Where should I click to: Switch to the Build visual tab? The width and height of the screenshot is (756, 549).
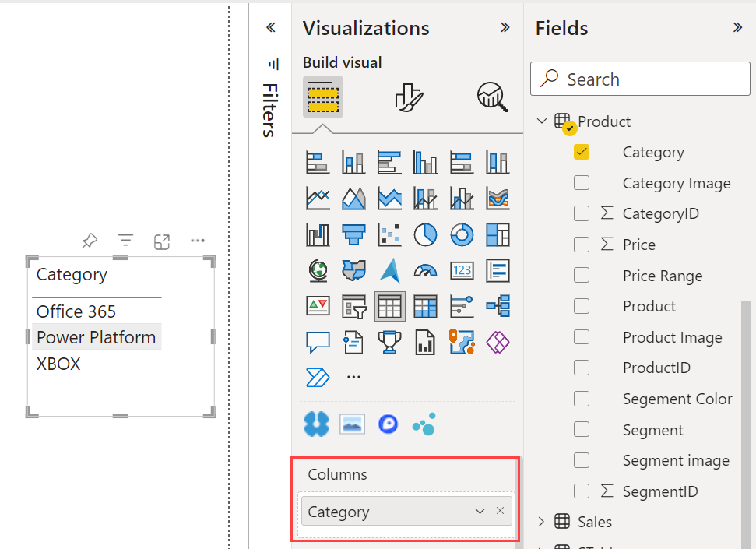pyautogui.click(x=323, y=97)
